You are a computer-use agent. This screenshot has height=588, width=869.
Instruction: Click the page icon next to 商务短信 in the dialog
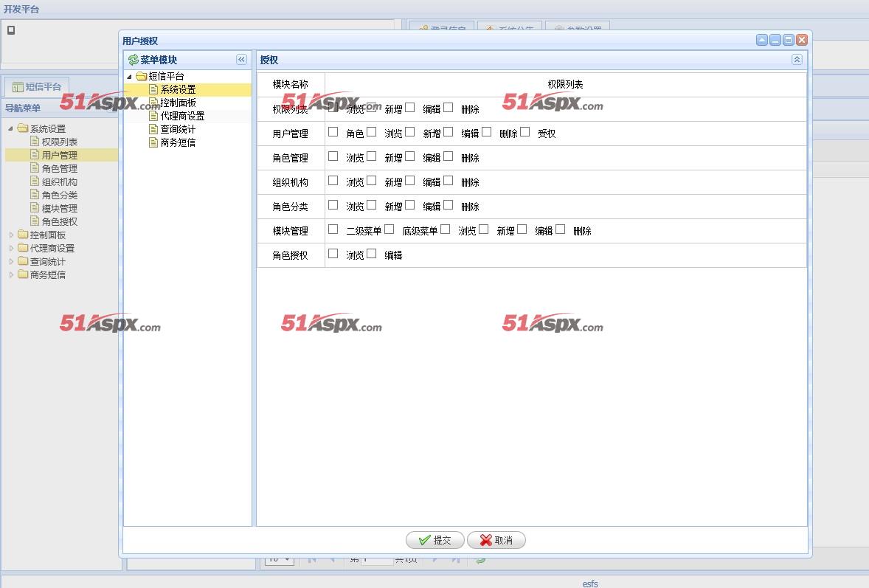(x=153, y=142)
